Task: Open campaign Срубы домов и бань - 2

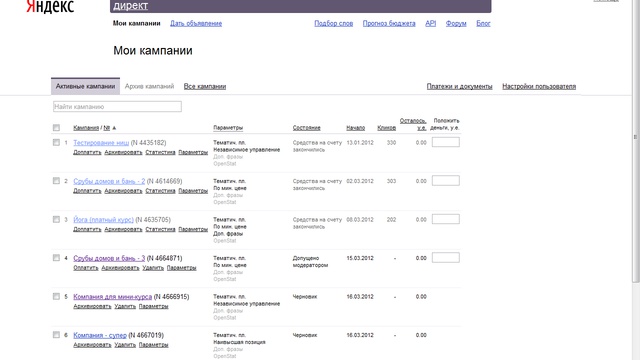Action: (109, 181)
